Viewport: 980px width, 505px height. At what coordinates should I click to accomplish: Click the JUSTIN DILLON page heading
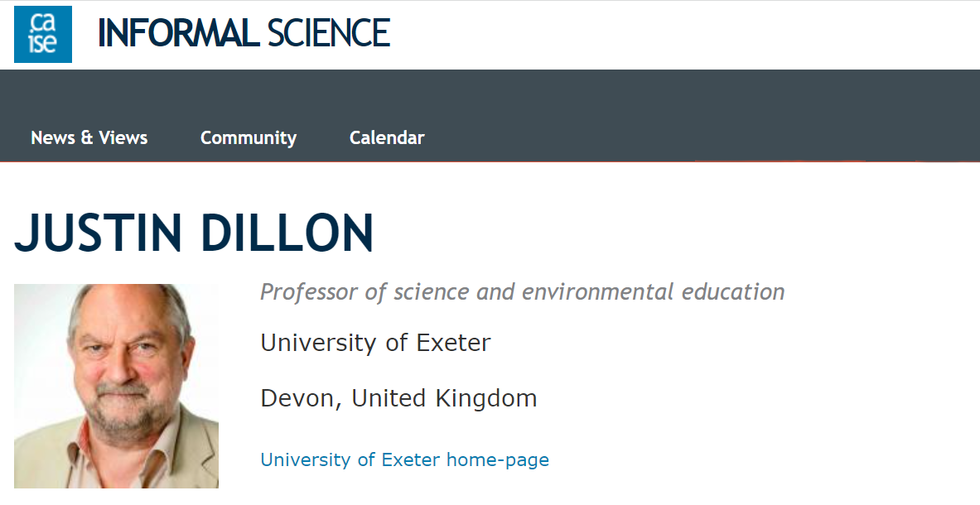pyautogui.click(x=194, y=233)
